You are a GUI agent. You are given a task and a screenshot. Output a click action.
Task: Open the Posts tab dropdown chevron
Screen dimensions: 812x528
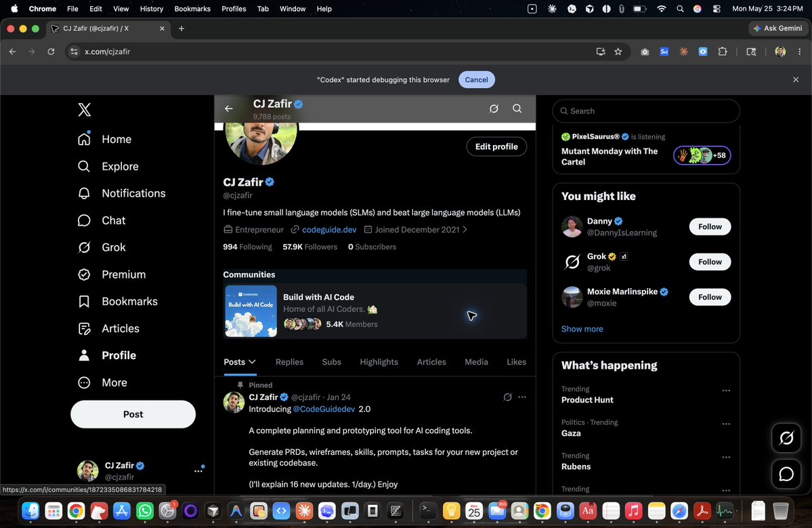point(252,362)
